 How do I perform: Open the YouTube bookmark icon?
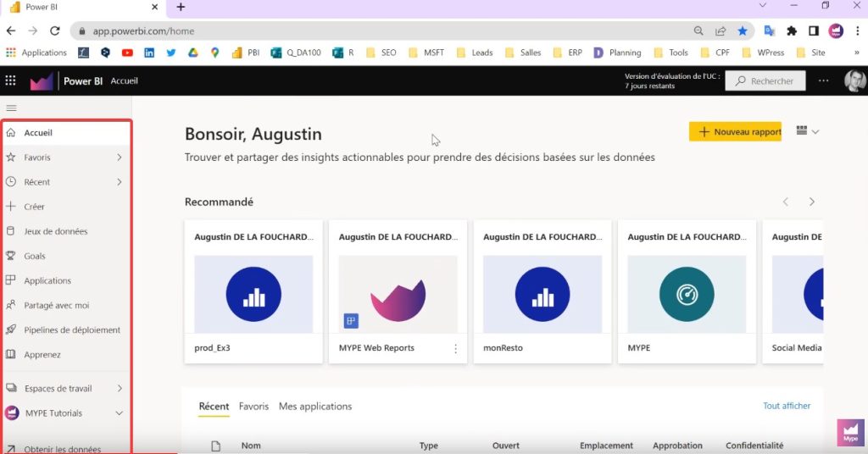[x=127, y=53]
